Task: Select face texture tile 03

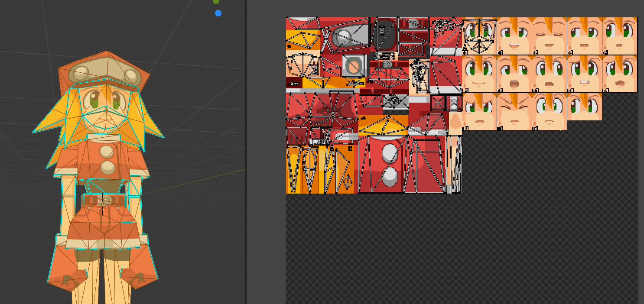Action: tap(585, 36)
